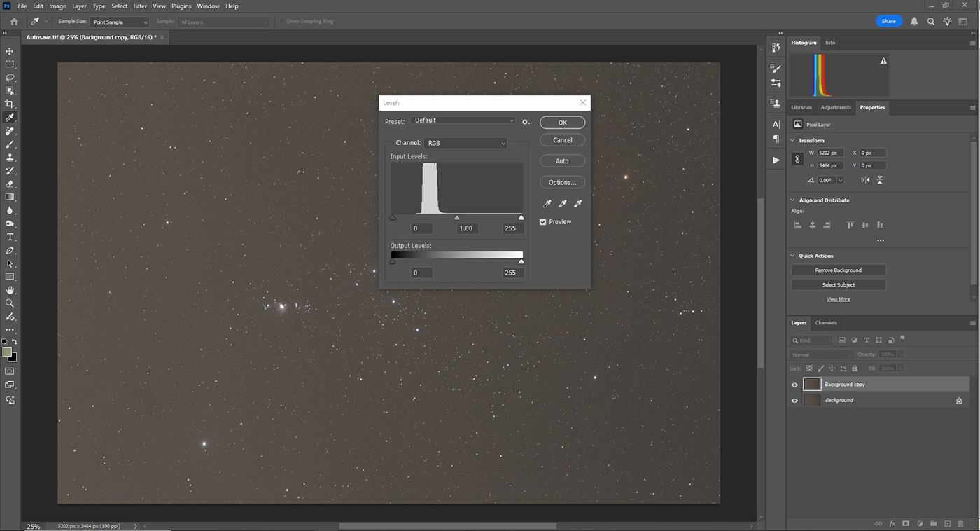
Task: Click the white point eyedropper in Levels
Action: coord(577,204)
